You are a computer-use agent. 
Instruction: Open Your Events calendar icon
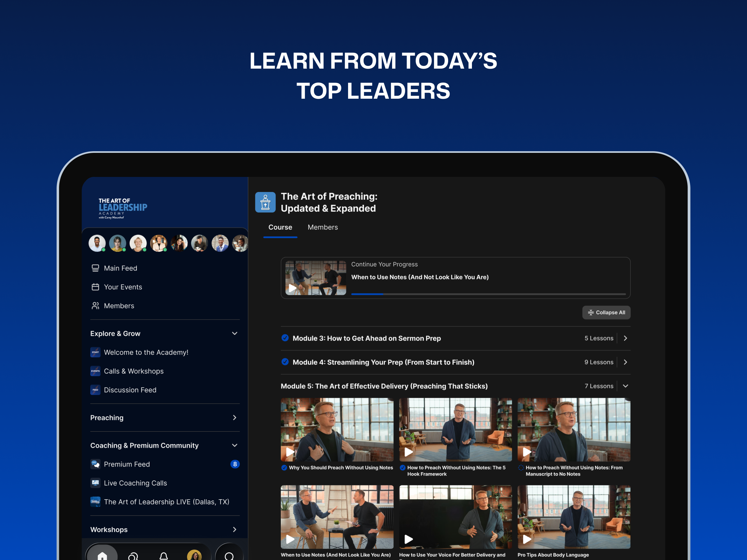coord(95,287)
